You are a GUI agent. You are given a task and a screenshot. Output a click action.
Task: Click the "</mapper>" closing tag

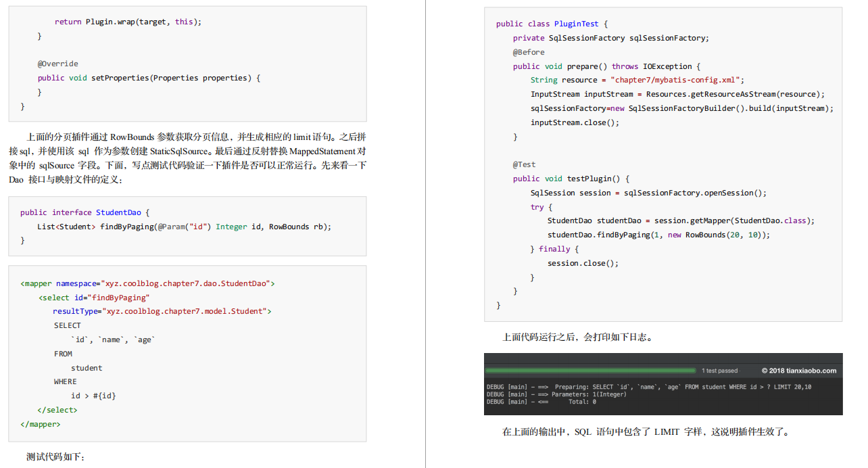[x=41, y=424]
